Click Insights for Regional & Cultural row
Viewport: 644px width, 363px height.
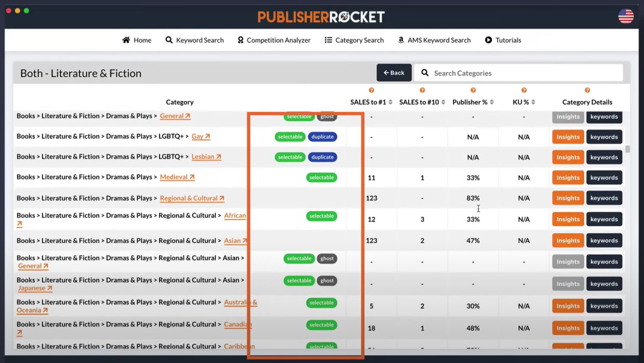click(x=568, y=198)
